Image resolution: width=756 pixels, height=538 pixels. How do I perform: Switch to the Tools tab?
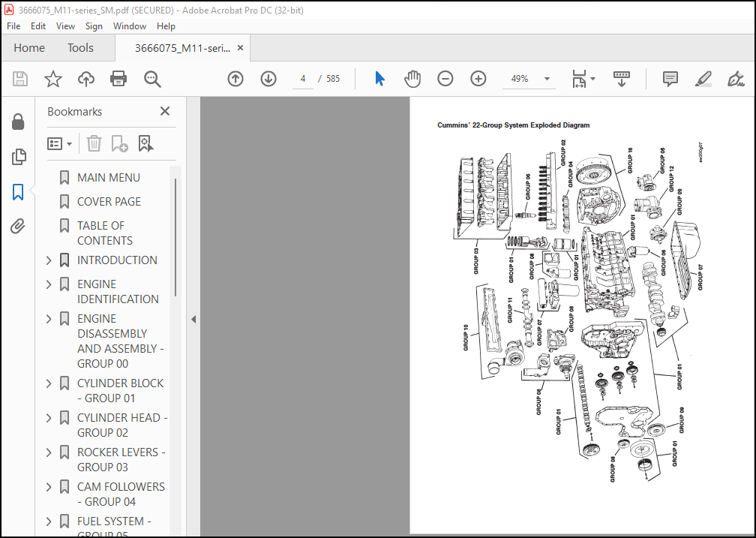point(80,48)
